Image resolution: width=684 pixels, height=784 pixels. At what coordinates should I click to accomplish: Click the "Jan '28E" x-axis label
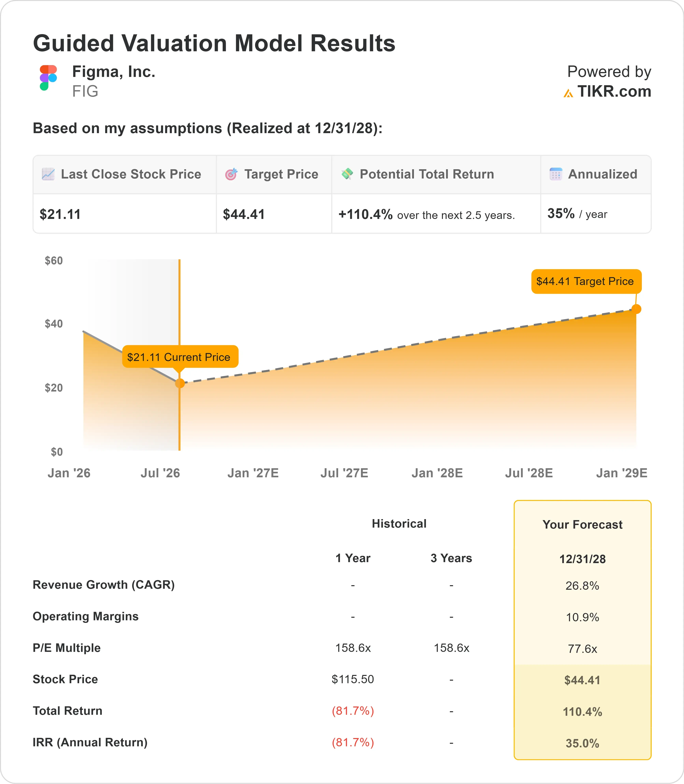pos(437,473)
